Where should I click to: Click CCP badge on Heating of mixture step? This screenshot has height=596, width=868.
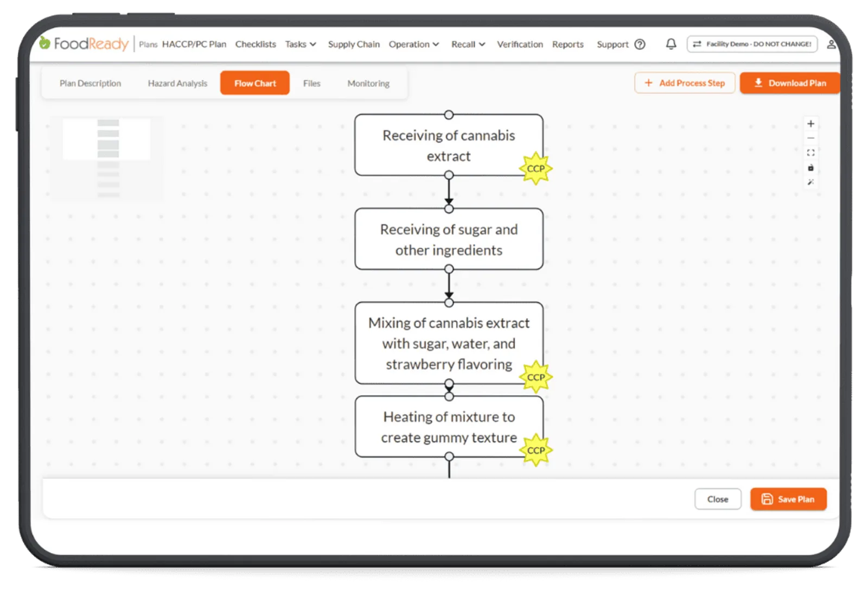tap(535, 450)
